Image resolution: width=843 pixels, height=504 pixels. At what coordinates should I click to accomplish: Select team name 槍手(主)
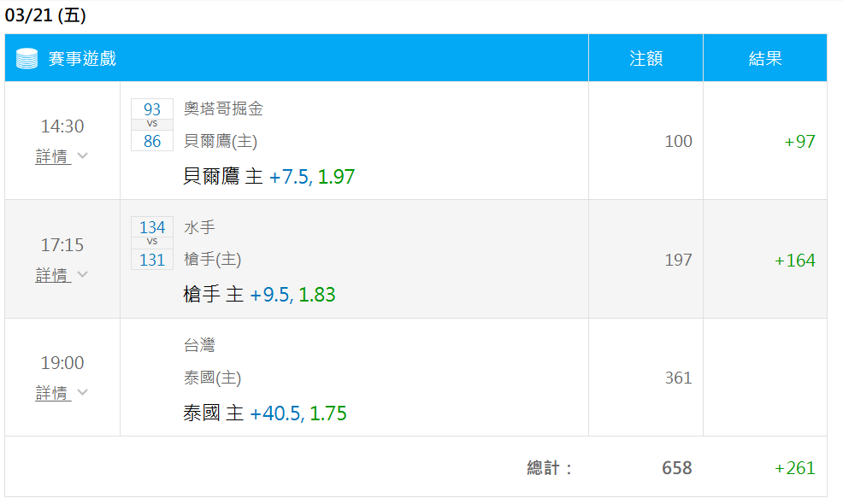[212, 260]
